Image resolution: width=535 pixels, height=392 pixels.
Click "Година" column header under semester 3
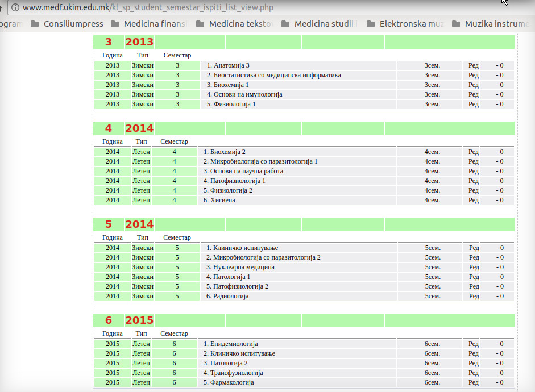click(112, 55)
